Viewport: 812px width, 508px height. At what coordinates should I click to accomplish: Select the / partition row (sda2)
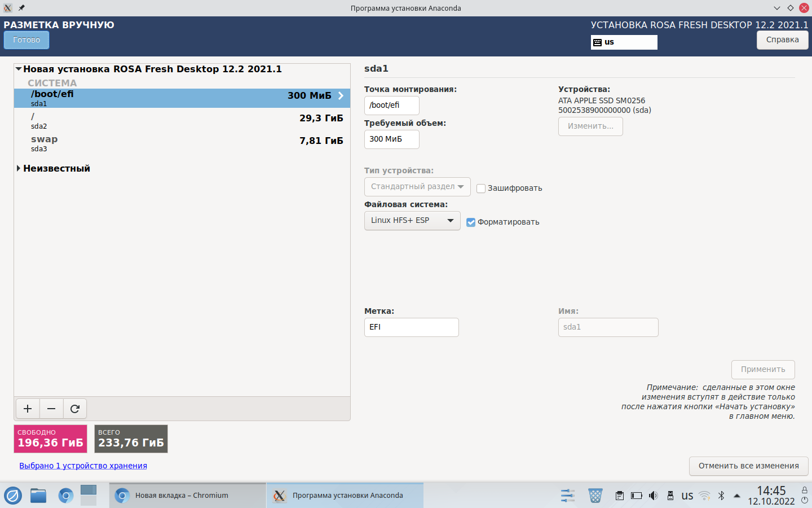(182, 121)
